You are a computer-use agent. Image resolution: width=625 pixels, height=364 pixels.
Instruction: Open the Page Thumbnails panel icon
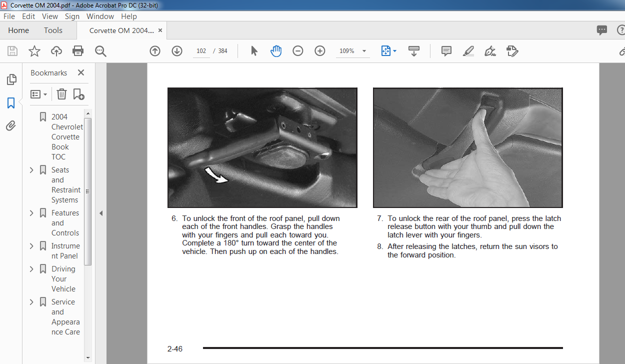(x=11, y=79)
